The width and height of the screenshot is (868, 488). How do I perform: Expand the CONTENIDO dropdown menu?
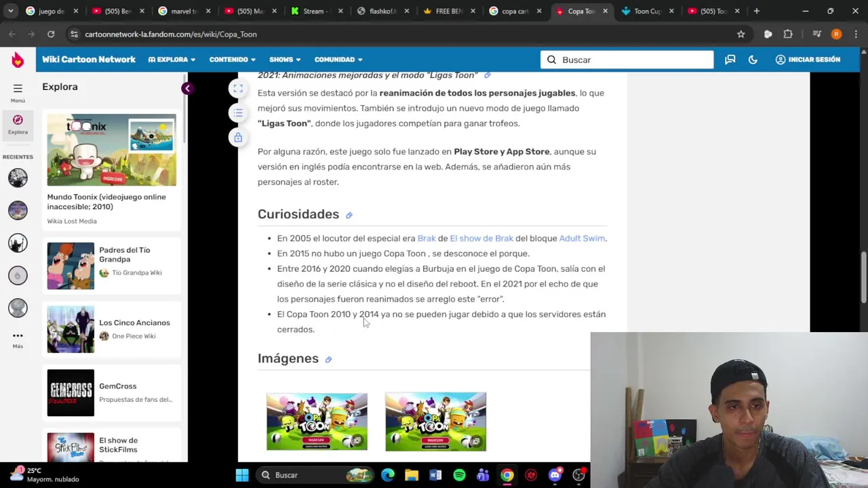[x=232, y=60]
